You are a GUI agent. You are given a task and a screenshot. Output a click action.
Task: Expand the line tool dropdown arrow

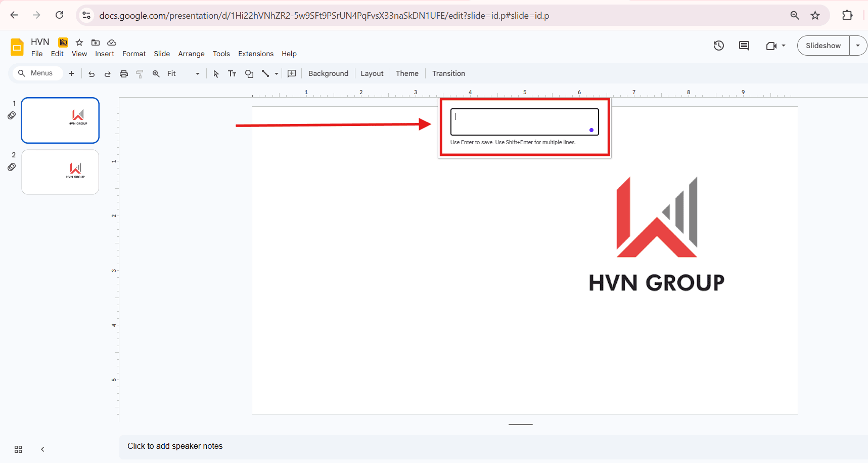(277, 74)
